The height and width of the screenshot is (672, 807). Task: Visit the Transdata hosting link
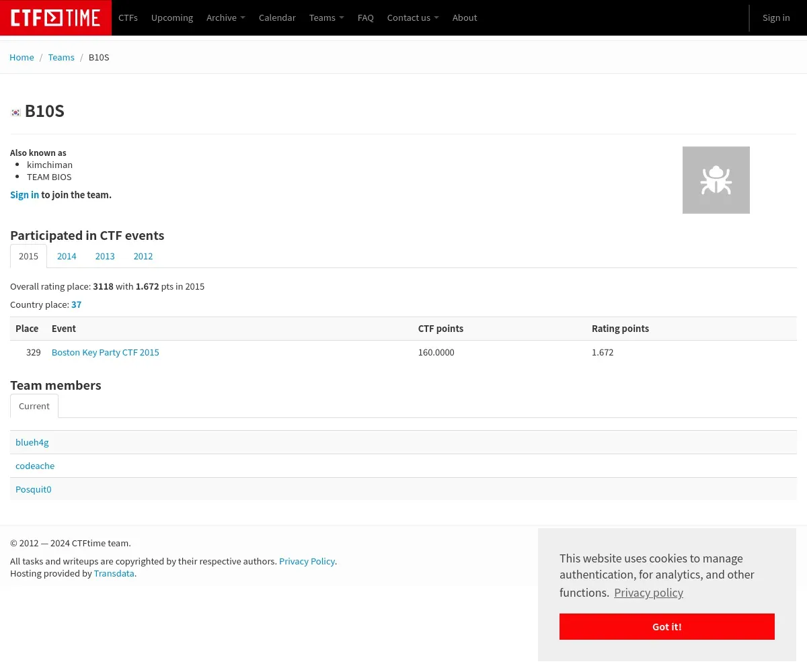[x=114, y=573]
